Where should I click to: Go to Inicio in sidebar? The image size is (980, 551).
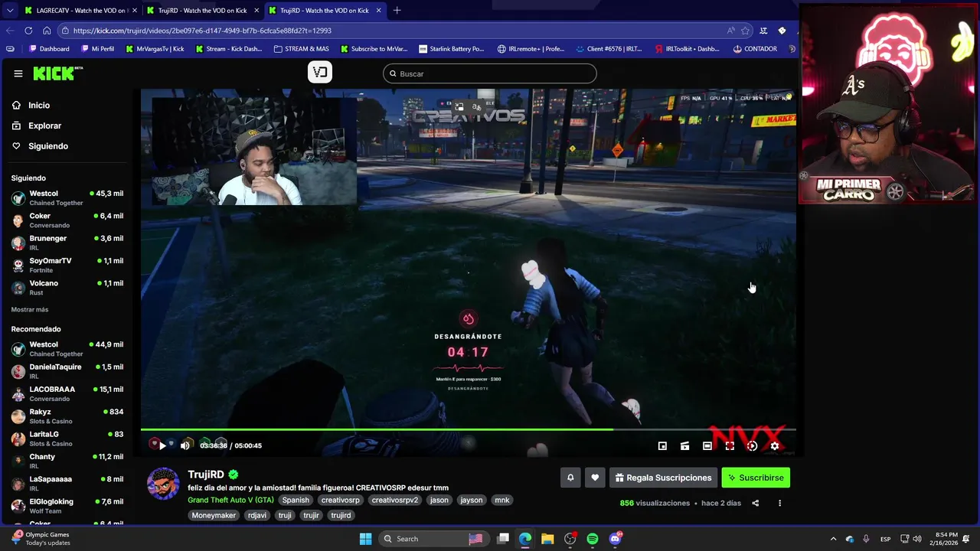pos(39,106)
